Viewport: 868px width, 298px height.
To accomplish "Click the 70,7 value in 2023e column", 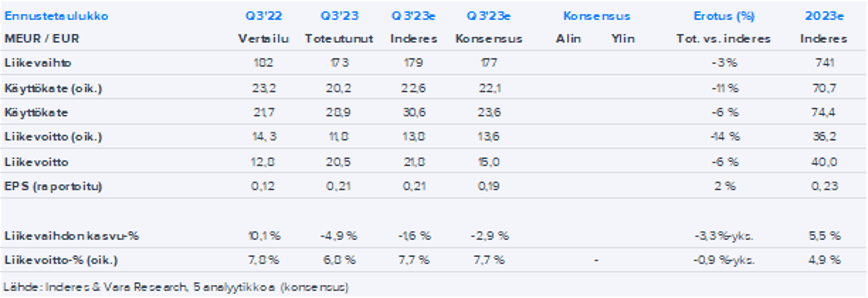I will 824,88.
